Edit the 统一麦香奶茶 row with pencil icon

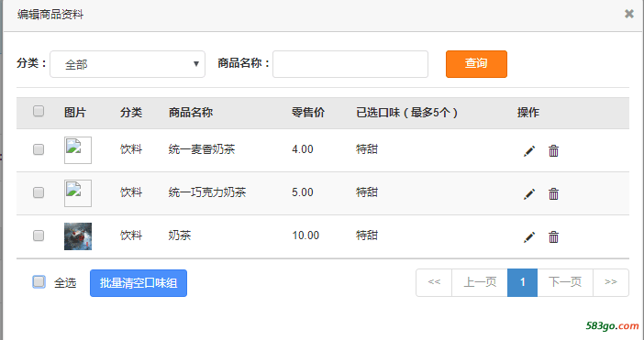point(529,151)
